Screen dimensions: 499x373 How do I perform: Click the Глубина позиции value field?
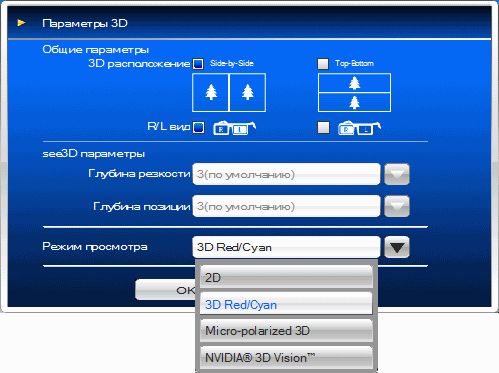coord(286,206)
